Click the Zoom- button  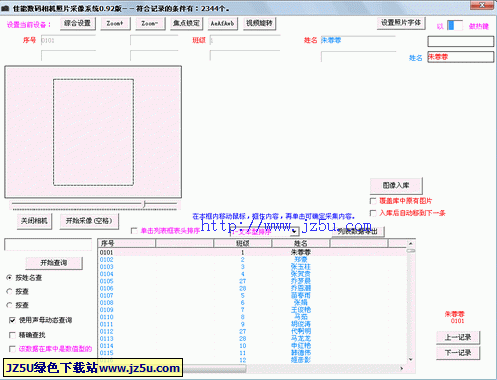coord(150,23)
